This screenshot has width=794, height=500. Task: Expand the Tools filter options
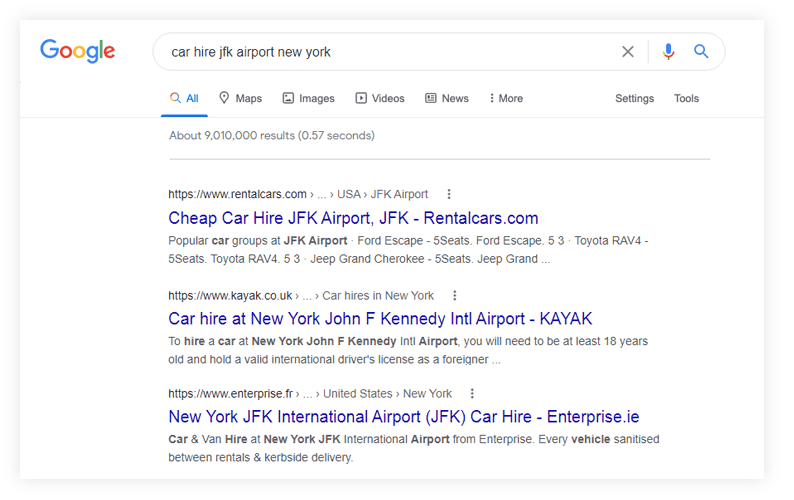pos(686,98)
